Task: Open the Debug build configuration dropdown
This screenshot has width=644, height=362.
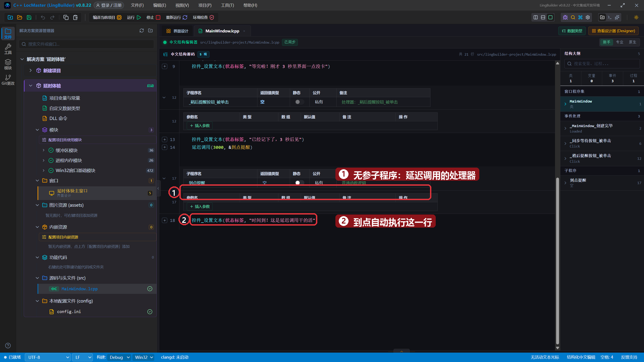Action: tap(119, 357)
